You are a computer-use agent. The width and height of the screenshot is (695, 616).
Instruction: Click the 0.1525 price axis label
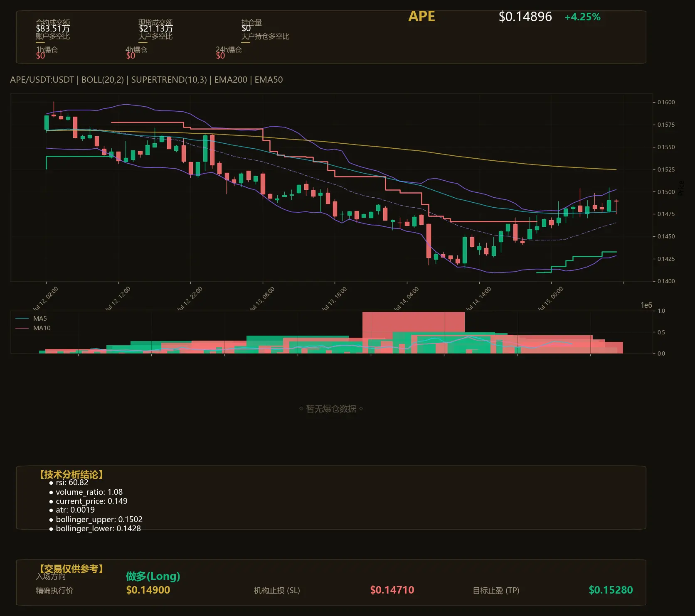pyautogui.click(x=666, y=169)
